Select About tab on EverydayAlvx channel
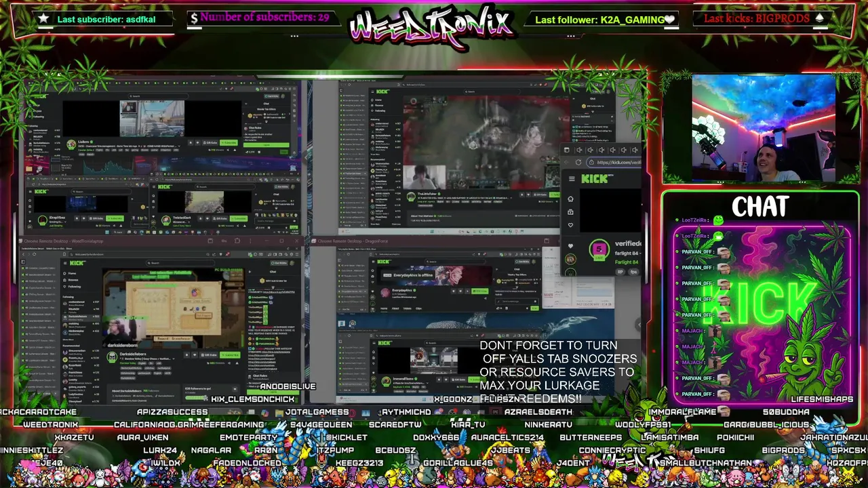The height and width of the screenshot is (488, 868). [x=395, y=308]
